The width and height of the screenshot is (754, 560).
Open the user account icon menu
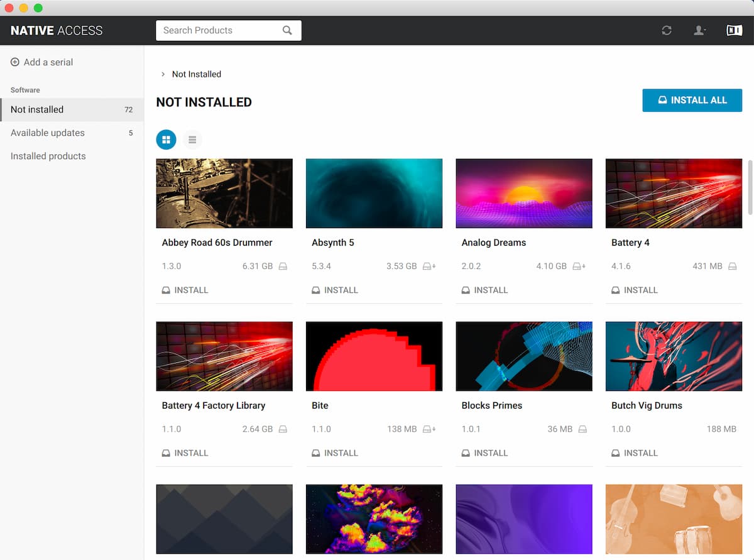699,30
